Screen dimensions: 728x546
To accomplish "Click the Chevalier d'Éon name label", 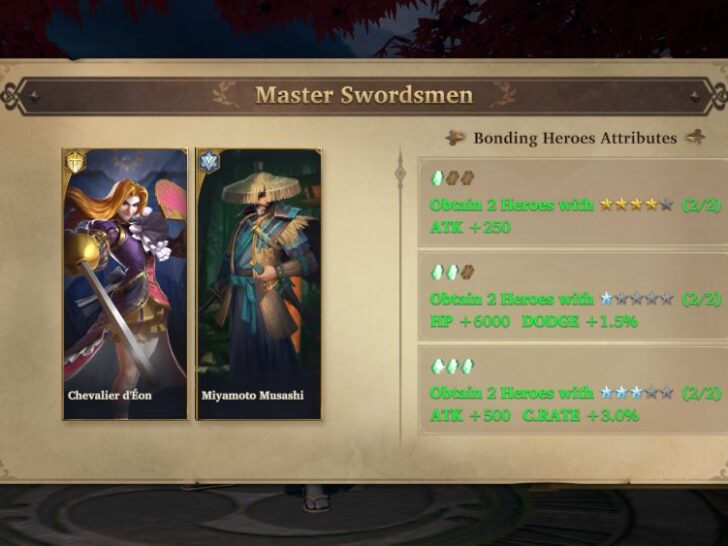I will pyautogui.click(x=110, y=396).
